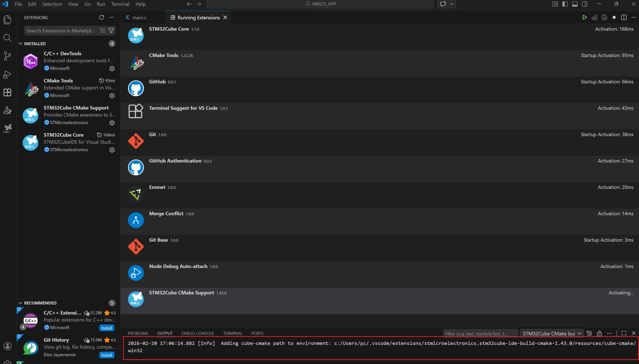Open the Explorer view in activity bar
Image resolution: width=639 pixels, height=364 pixels.
coord(8,20)
